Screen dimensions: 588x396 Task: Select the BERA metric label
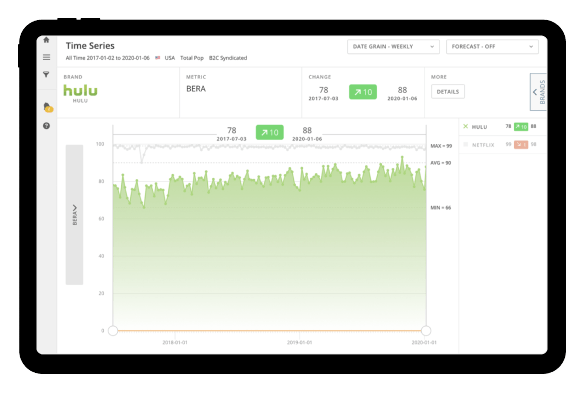pyautogui.click(x=196, y=89)
